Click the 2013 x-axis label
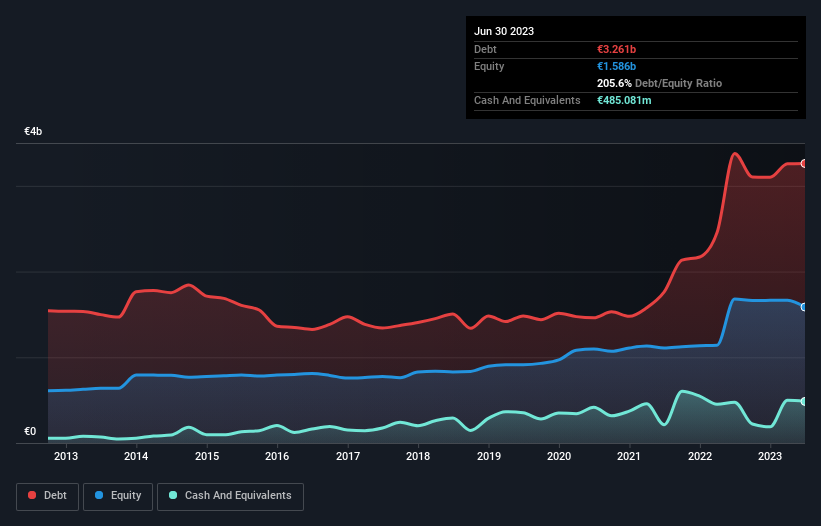This screenshot has height=526, width=821. (66, 456)
